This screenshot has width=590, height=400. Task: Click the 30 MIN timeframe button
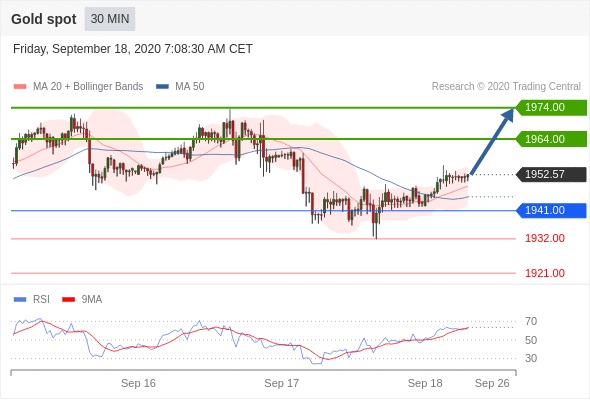(109, 19)
